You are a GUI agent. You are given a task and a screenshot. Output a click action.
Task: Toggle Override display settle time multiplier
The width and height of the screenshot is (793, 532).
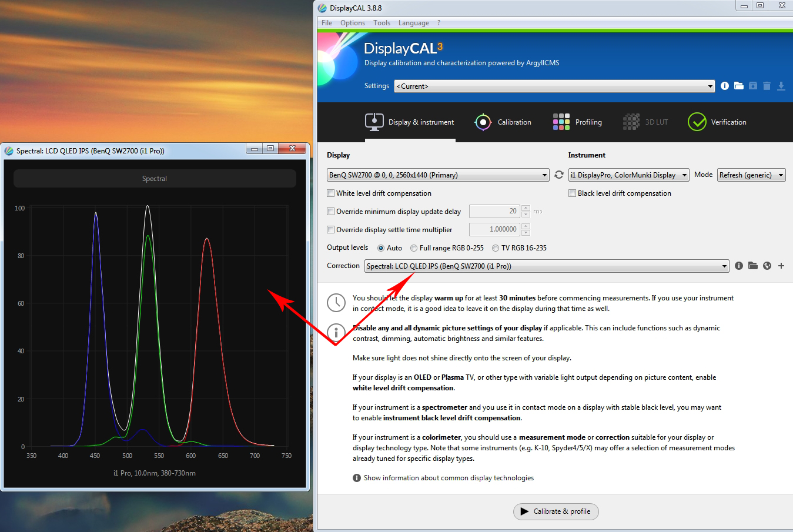click(331, 230)
